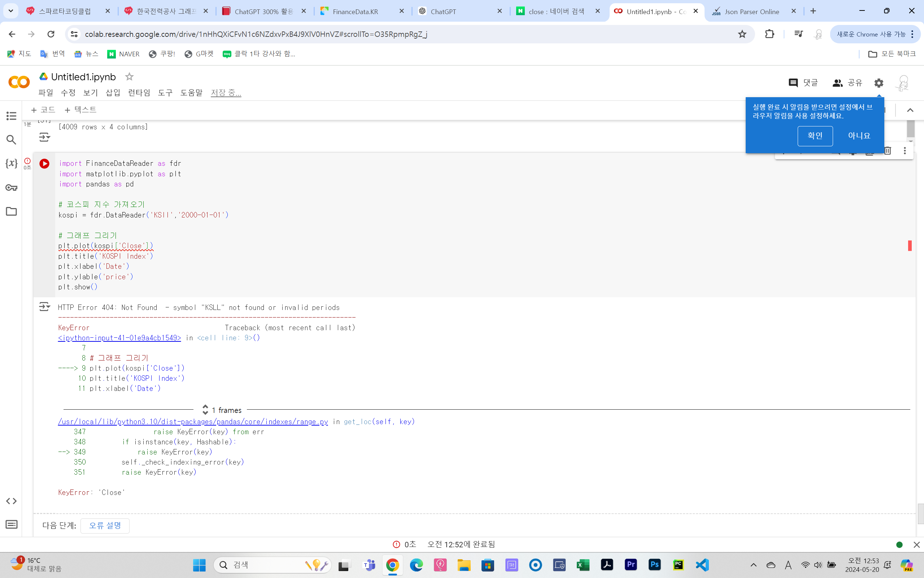This screenshot has height=578, width=924.
Task: Open the Chrome extensions puzzle icon
Action: (770, 34)
